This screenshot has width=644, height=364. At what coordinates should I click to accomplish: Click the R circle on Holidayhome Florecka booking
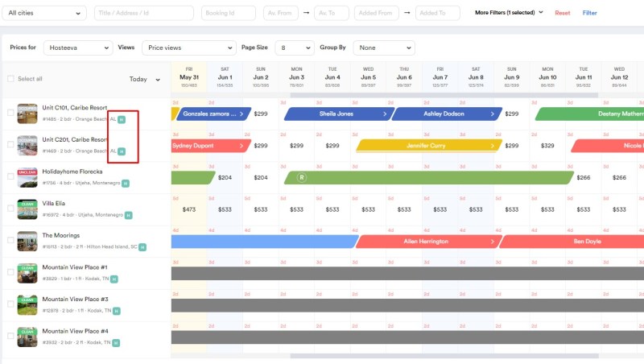click(302, 177)
